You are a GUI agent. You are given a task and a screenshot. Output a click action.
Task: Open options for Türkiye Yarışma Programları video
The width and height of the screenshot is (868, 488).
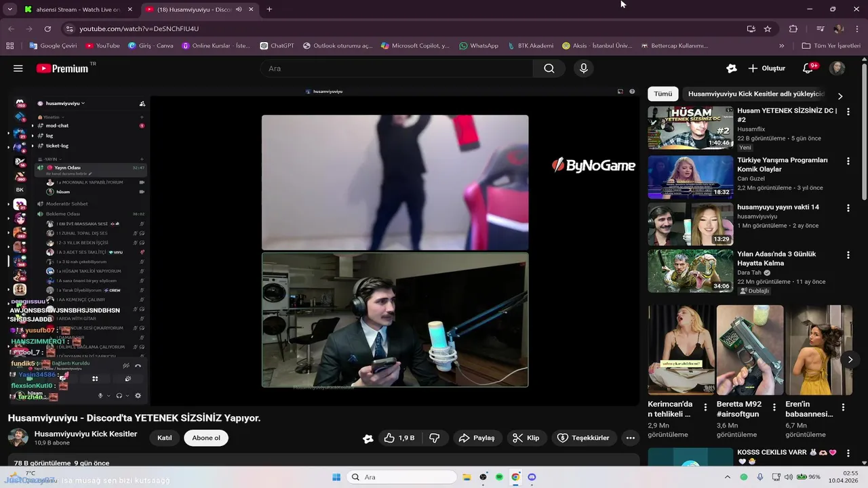(848, 161)
